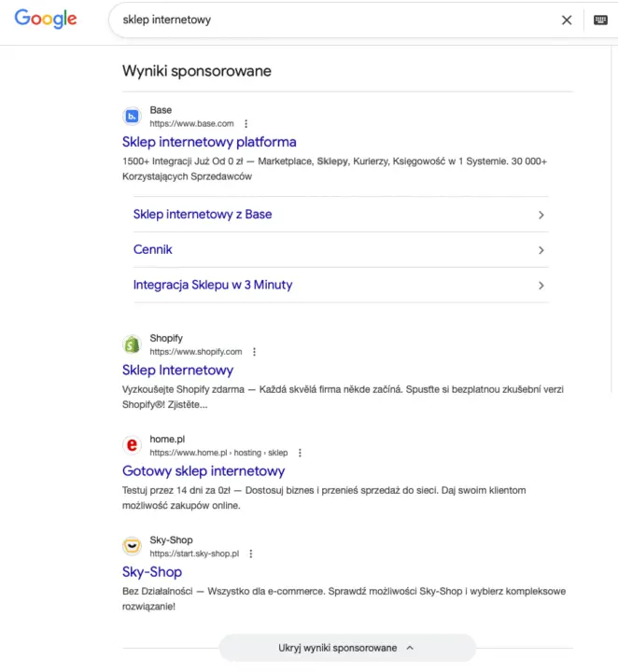Open three-dot menu beside start.sky-shop.pl URL
Viewport: 618px width, 672px height.
click(251, 553)
